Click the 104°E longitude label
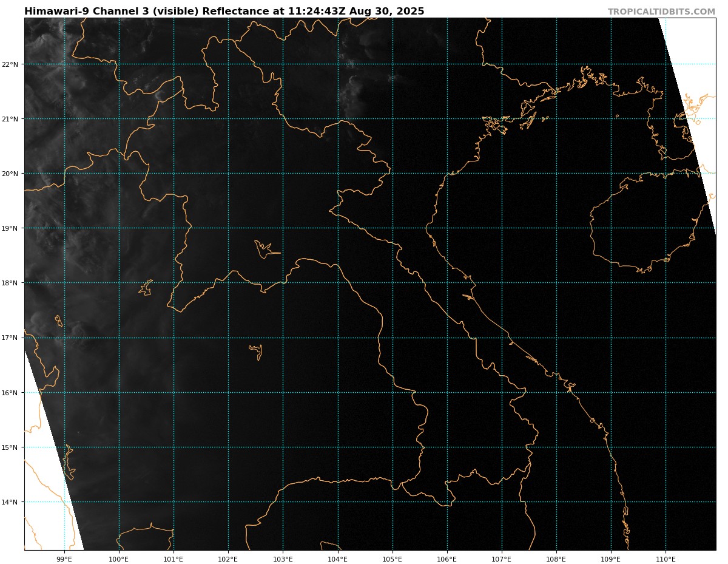The width and height of the screenshot is (728, 564). [x=338, y=559]
